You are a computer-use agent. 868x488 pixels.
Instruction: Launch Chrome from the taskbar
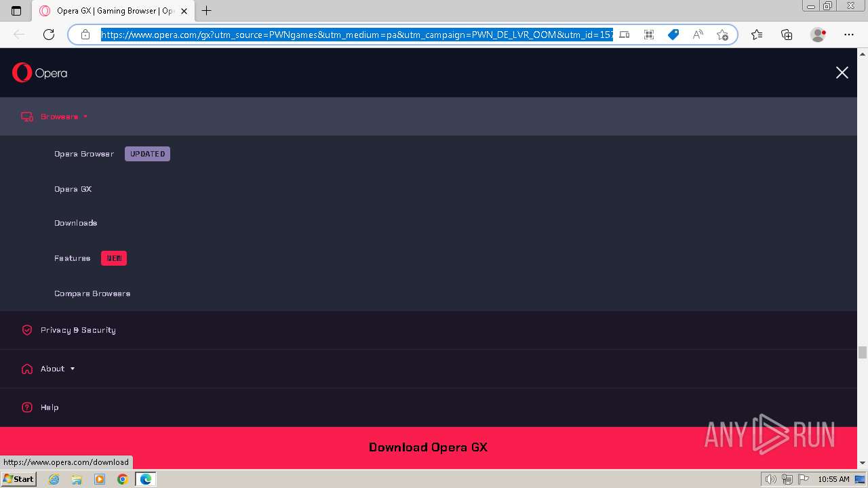(x=122, y=479)
